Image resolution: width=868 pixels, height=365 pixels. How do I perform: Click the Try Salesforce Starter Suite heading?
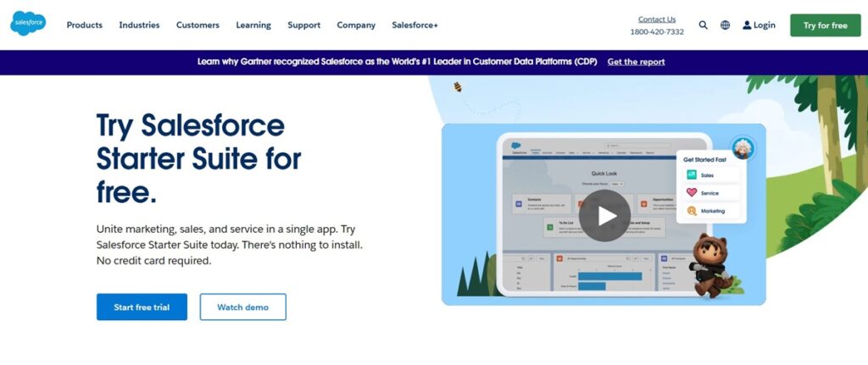click(198, 158)
